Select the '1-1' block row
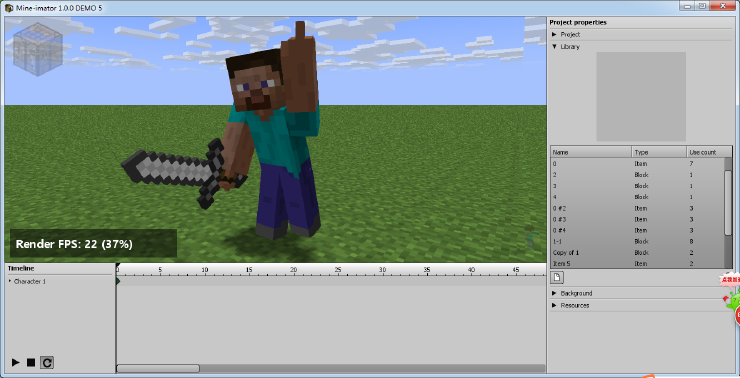Viewport: 740px width, 378px height. pyautogui.click(x=637, y=242)
